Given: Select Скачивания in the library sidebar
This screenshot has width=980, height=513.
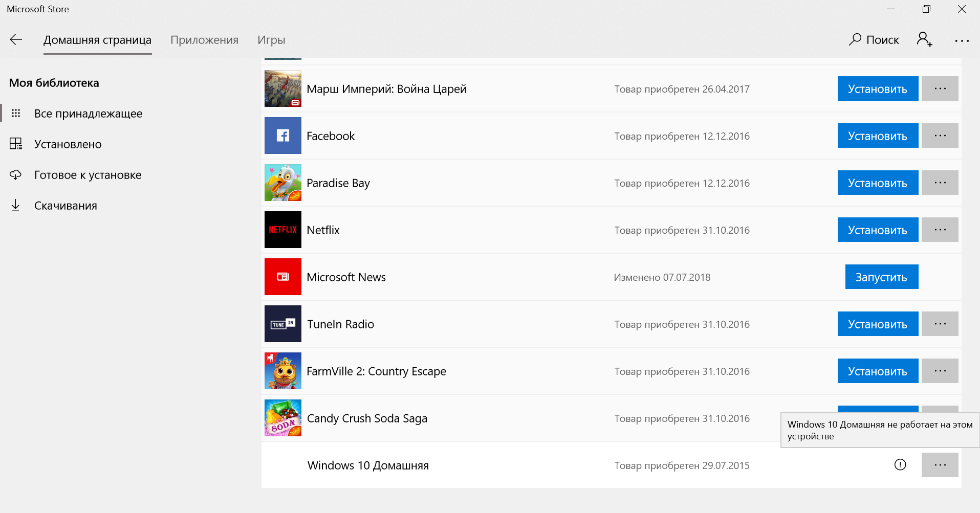Looking at the screenshot, I should [66, 206].
